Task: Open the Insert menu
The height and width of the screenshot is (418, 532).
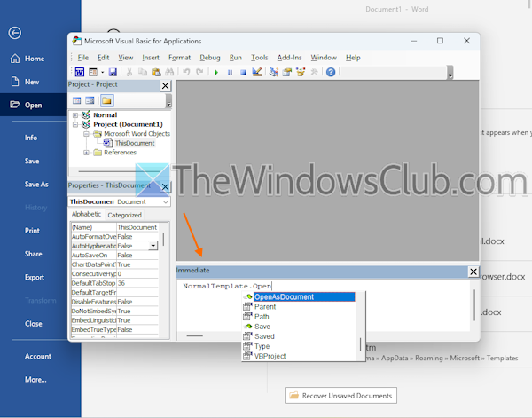Action: pos(151,58)
